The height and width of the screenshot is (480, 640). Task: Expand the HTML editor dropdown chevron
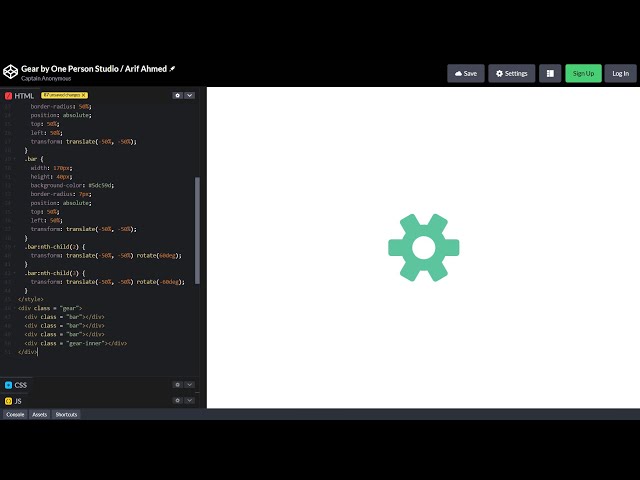point(189,96)
